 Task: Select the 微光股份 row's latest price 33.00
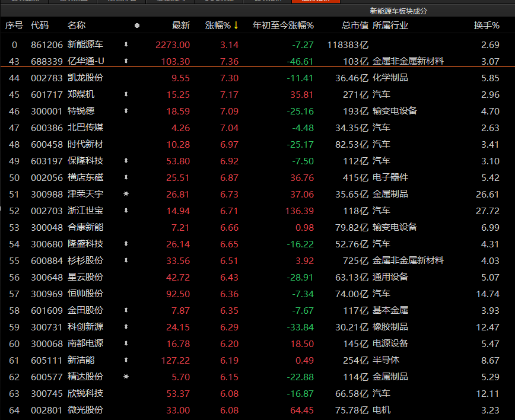178,410
